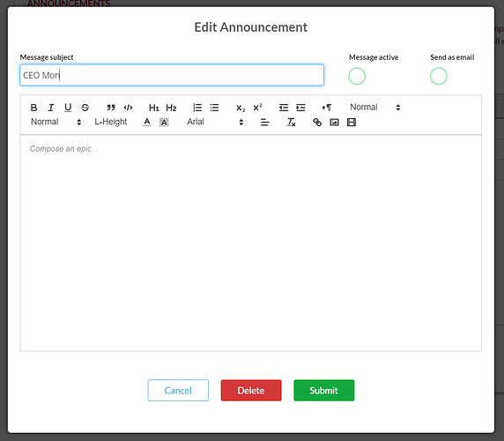Open the text color picker
The image size is (504, 441).
tap(147, 123)
